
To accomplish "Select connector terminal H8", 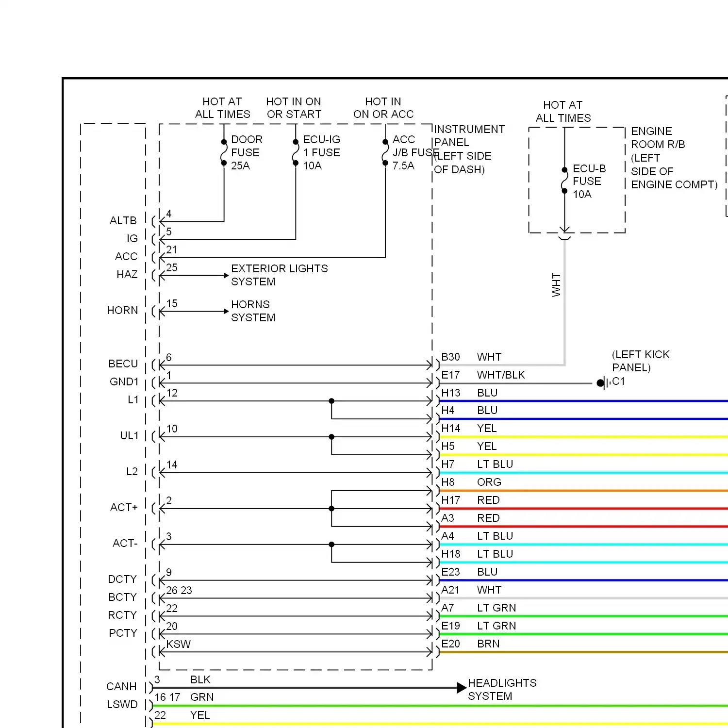I will click(447, 482).
